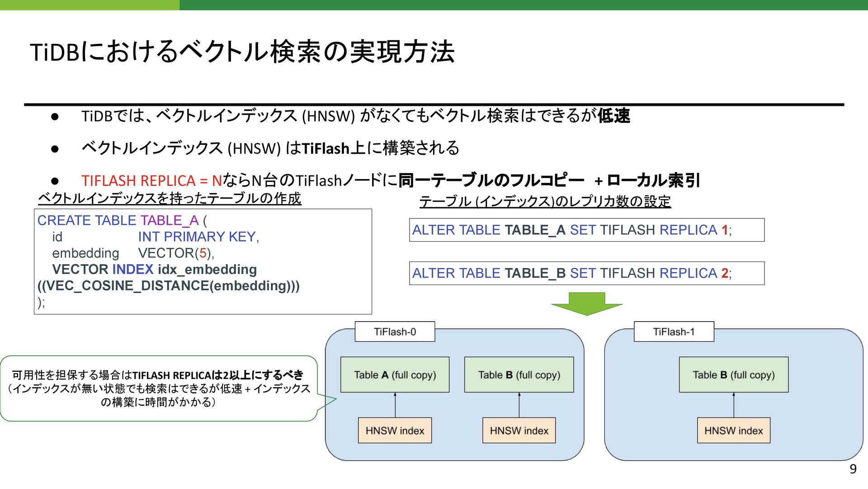Click Table B (full copy) in TiFlash-0
868x489 pixels.
coord(519,375)
